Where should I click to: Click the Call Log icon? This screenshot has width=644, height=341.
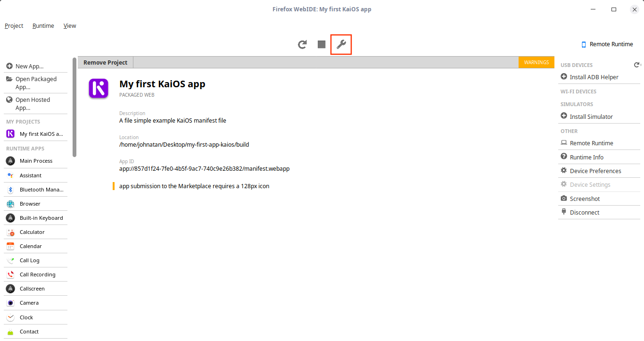click(x=10, y=260)
